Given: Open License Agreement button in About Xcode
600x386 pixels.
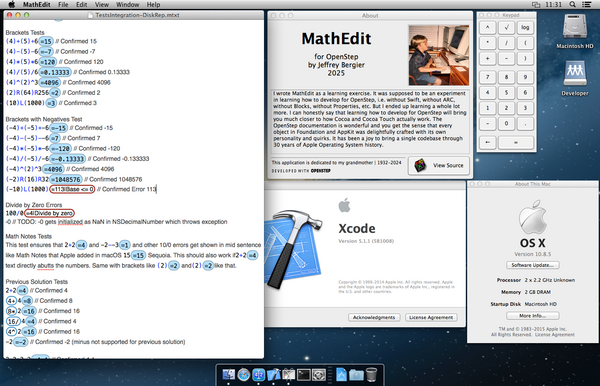Looking at the screenshot, I should pos(431,317).
